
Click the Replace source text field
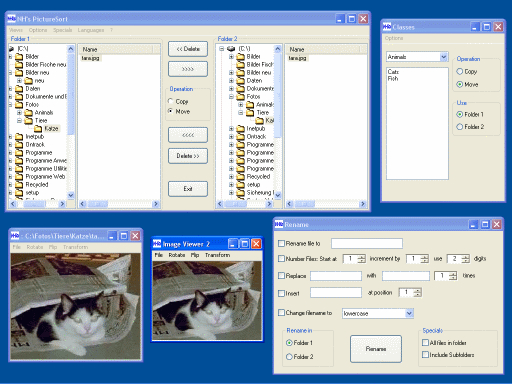(336, 276)
